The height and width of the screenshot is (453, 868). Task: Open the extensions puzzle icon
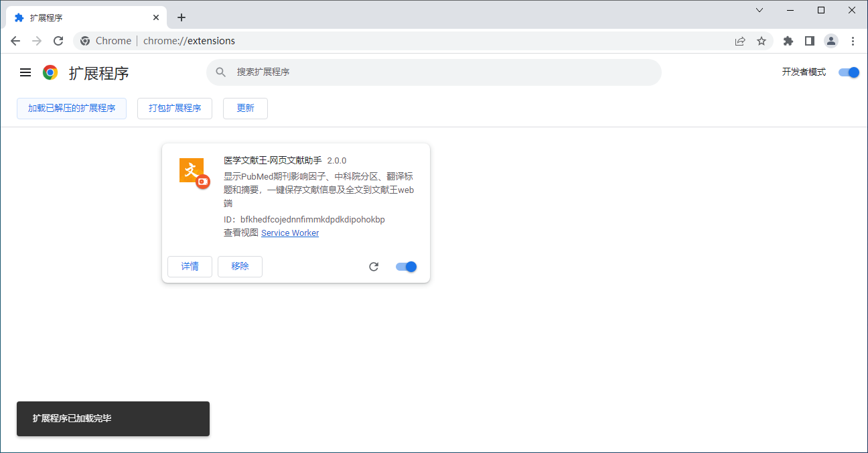pos(788,41)
